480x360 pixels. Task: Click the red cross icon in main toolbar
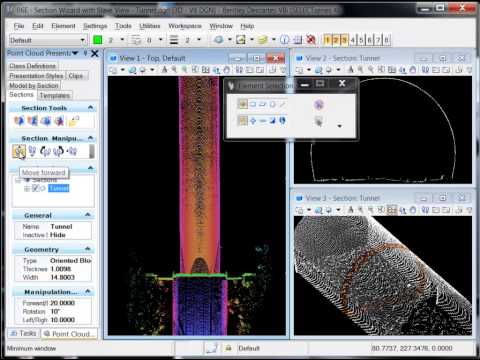coord(311,40)
